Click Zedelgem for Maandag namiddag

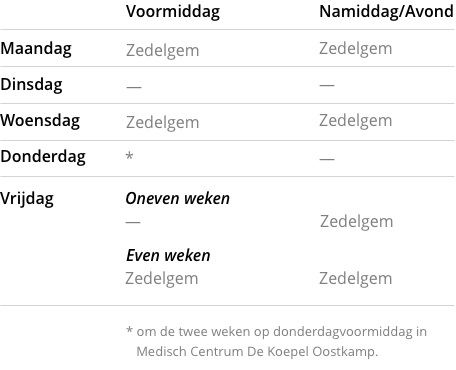(356, 49)
